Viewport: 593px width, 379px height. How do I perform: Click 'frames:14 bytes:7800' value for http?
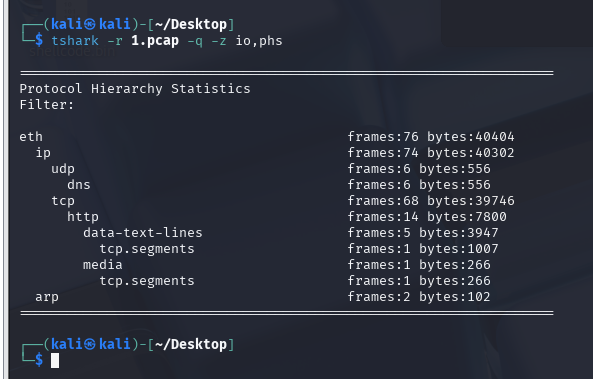pos(427,217)
